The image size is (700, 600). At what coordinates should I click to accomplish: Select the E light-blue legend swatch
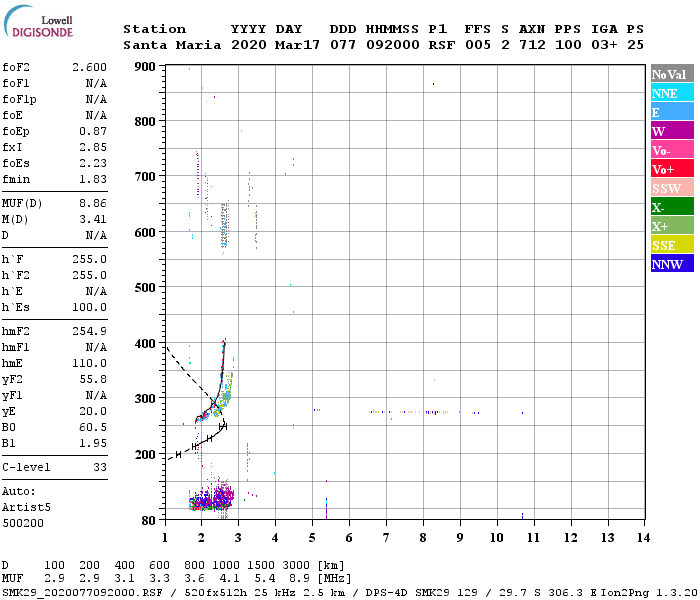click(x=672, y=112)
